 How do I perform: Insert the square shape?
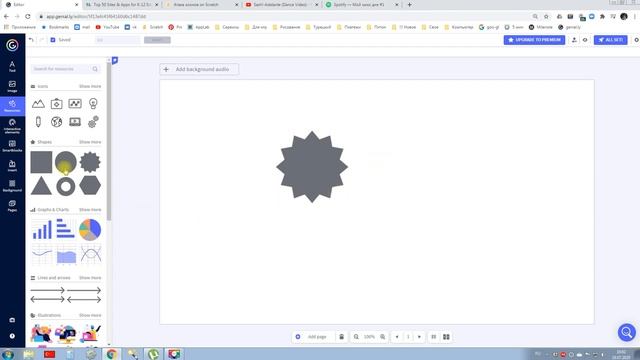[x=41, y=162]
